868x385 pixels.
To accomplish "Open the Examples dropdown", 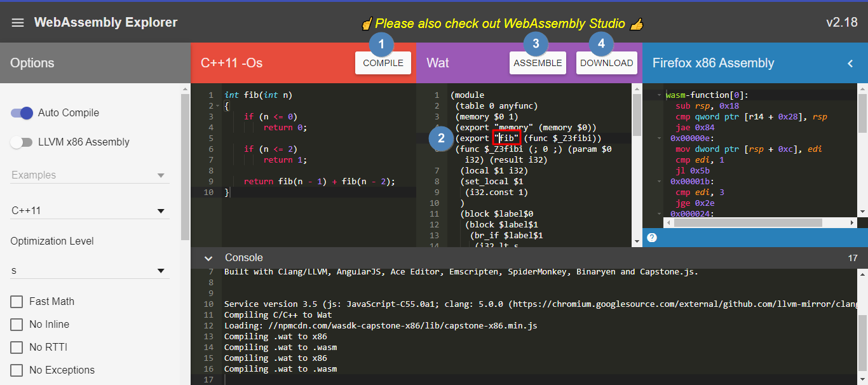I will coord(90,175).
